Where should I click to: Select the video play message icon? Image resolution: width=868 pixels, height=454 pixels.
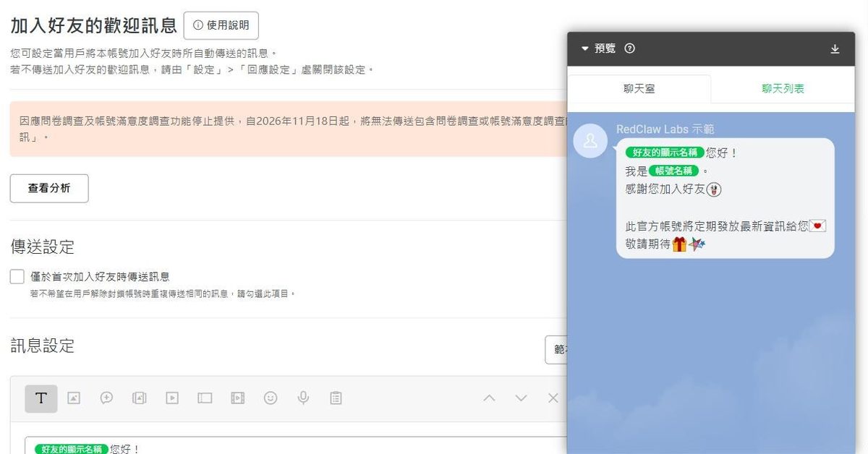[x=172, y=398]
